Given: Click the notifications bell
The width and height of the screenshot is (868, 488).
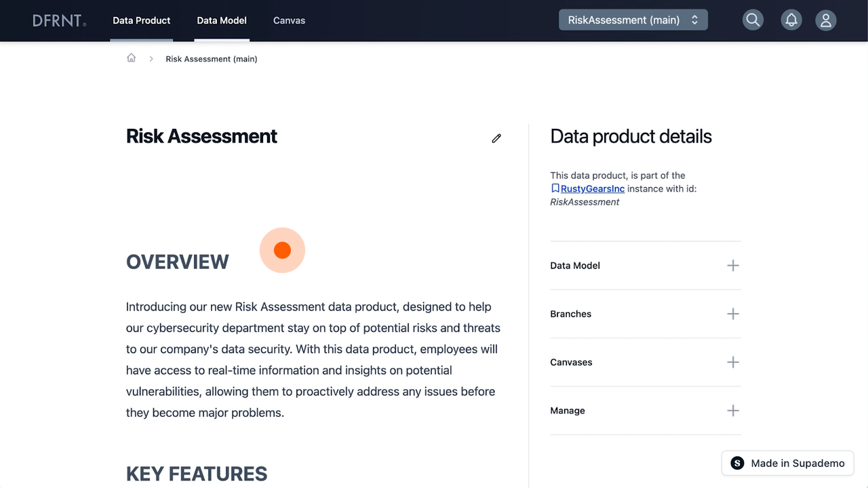Looking at the screenshot, I should (791, 20).
